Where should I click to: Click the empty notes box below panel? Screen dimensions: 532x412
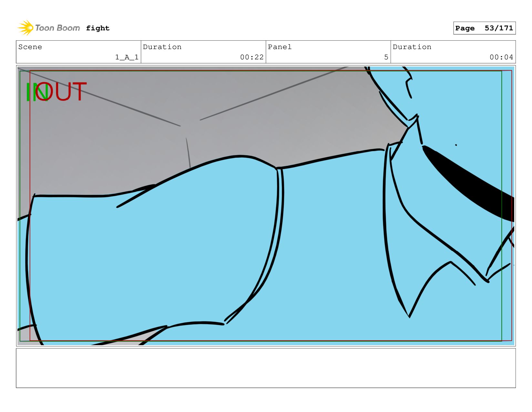266,368
